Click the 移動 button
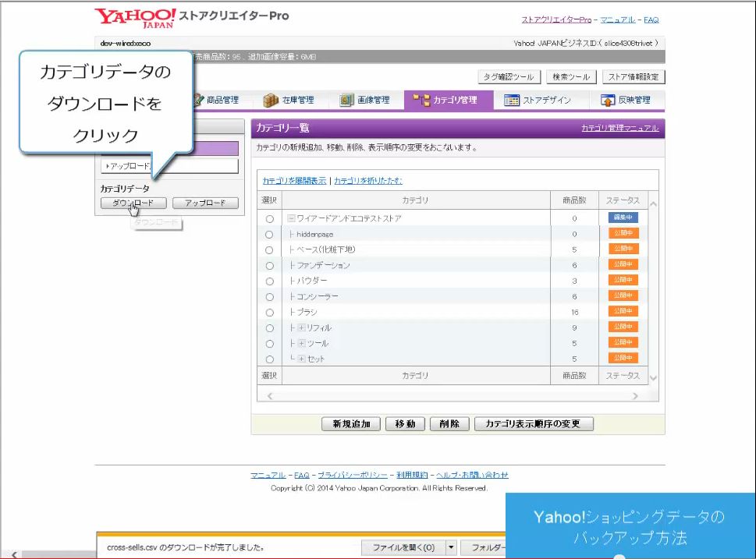The height and width of the screenshot is (559, 756). click(x=405, y=424)
